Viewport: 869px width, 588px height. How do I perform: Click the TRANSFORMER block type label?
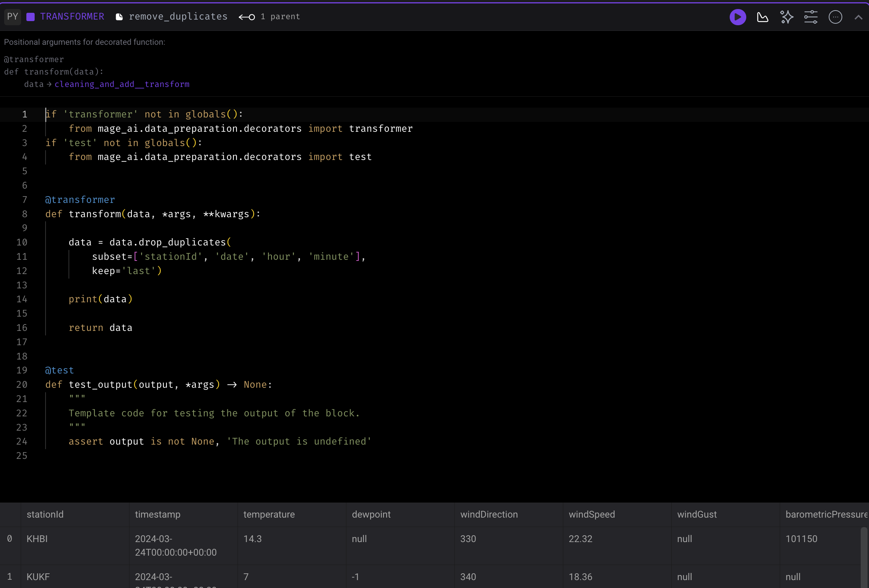(x=72, y=17)
